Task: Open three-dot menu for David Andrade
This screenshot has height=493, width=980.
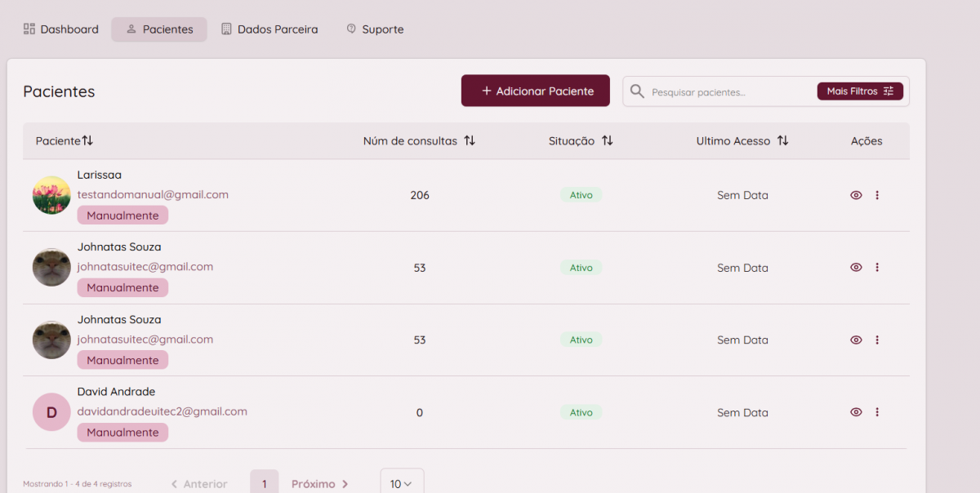Action: (877, 412)
